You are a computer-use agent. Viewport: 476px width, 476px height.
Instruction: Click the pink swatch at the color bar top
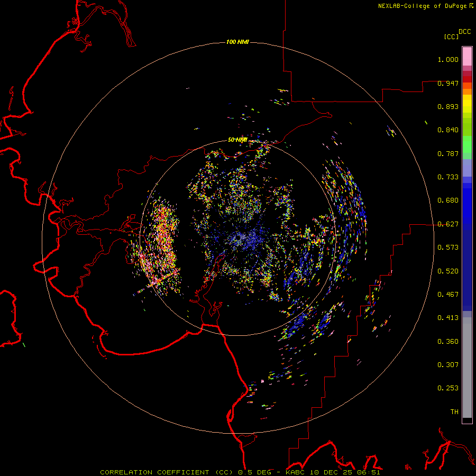pos(467,57)
